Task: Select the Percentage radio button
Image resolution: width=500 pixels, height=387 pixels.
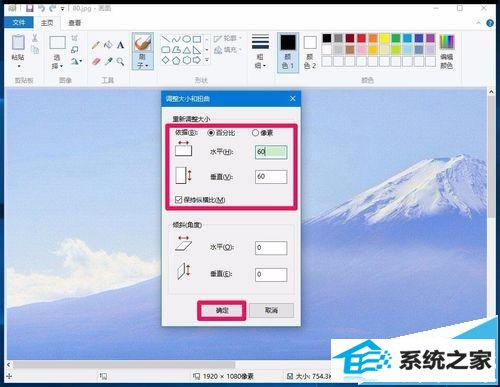Action: [211, 133]
